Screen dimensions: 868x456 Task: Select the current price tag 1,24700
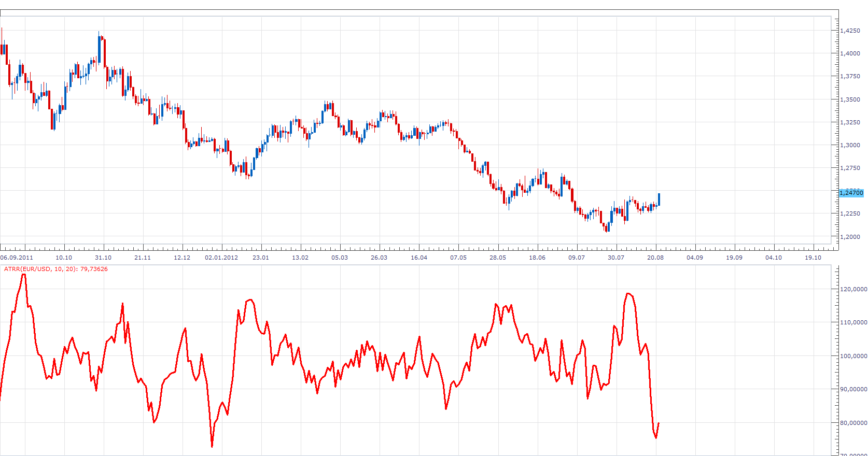851,193
